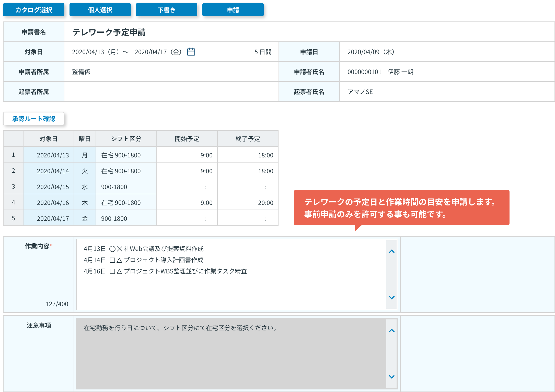Click the 対象日 column header in table
This screenshot has height=392, width=555.
(x=49, y=139)
